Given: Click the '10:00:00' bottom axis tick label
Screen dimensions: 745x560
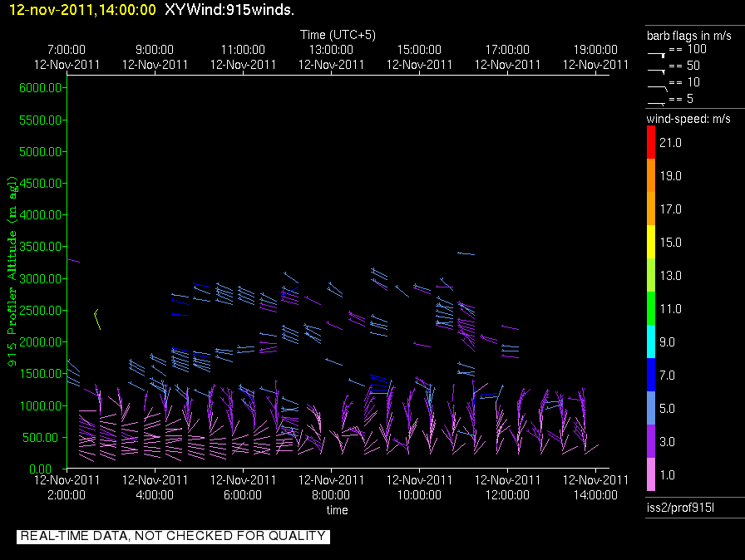Looking at the screenshot, I should [x=419, y=495].
